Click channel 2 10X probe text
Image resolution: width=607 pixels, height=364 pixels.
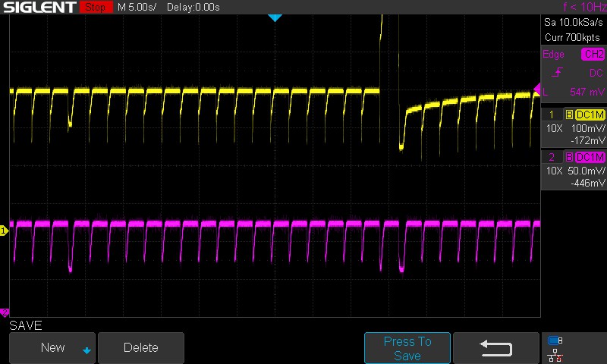pos(554,171)
